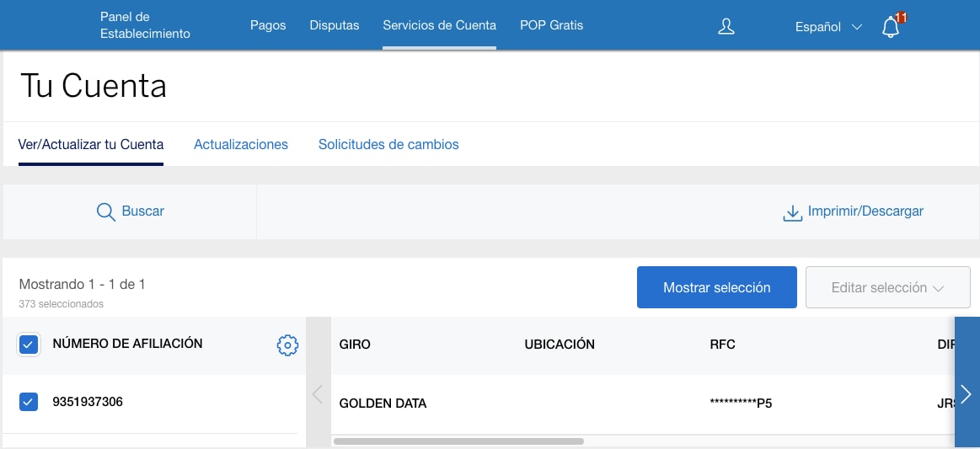Image resolution: width=980 pixels, height=449 pixels.
Task: Click the horizontal table scrollbar
Action: pos(458,441)
